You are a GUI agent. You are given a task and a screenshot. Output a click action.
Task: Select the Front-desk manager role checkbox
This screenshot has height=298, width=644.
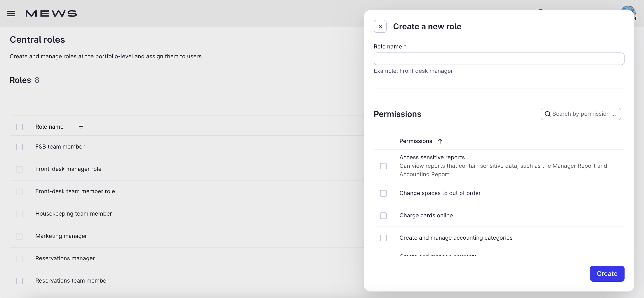[19, 169]
